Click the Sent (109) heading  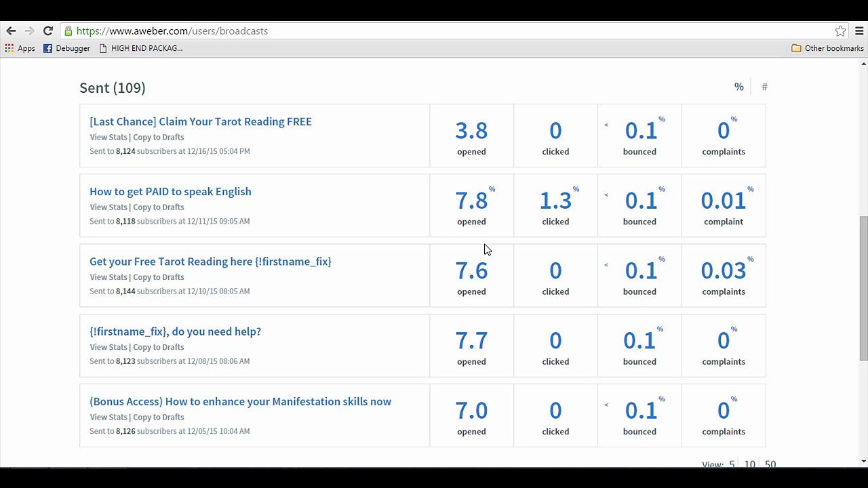pyautogui.click(x=113, y=87)
